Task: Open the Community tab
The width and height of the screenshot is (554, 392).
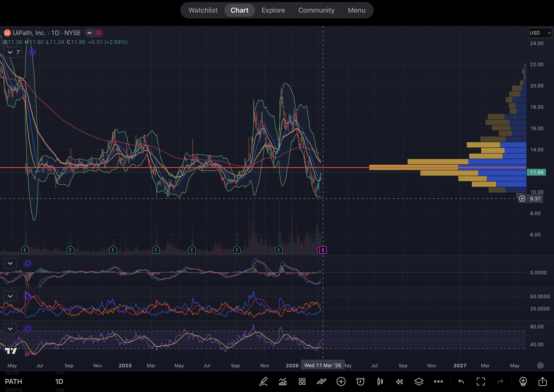Action: pos(316,10)
